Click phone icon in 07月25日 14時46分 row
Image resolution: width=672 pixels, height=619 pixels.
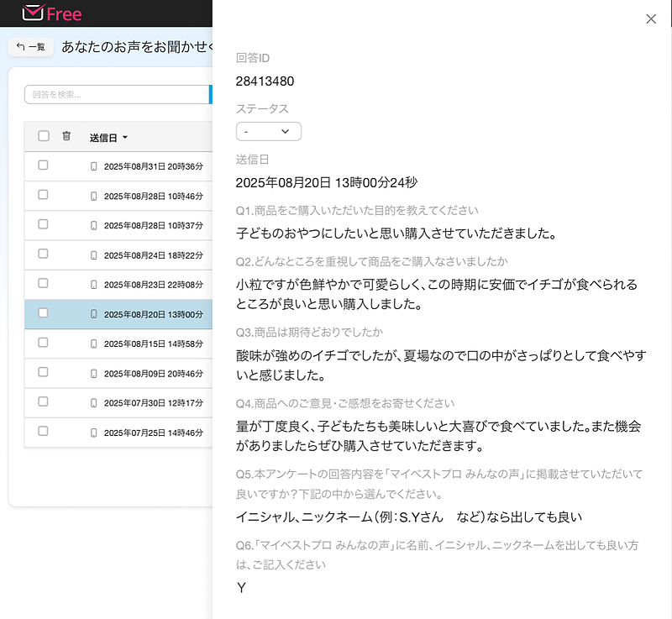pos(94,433)
